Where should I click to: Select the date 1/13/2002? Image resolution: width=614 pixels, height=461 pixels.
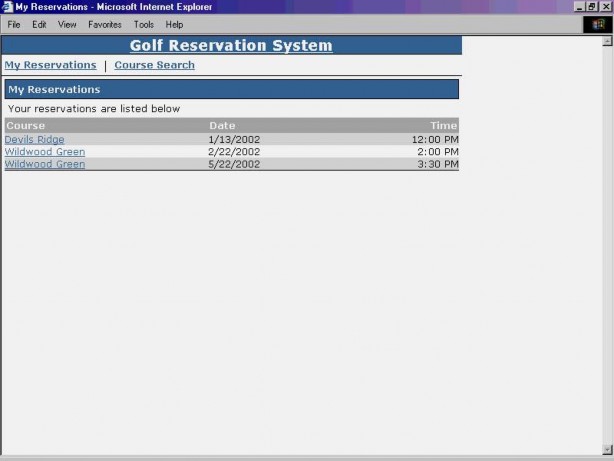[x=234, y=139]
